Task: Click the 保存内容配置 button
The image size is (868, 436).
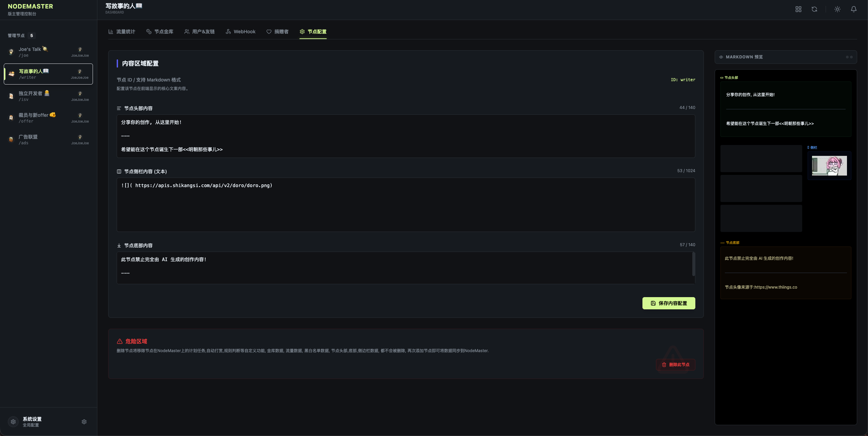Action: pyautogui.click(x=669, y=303)
